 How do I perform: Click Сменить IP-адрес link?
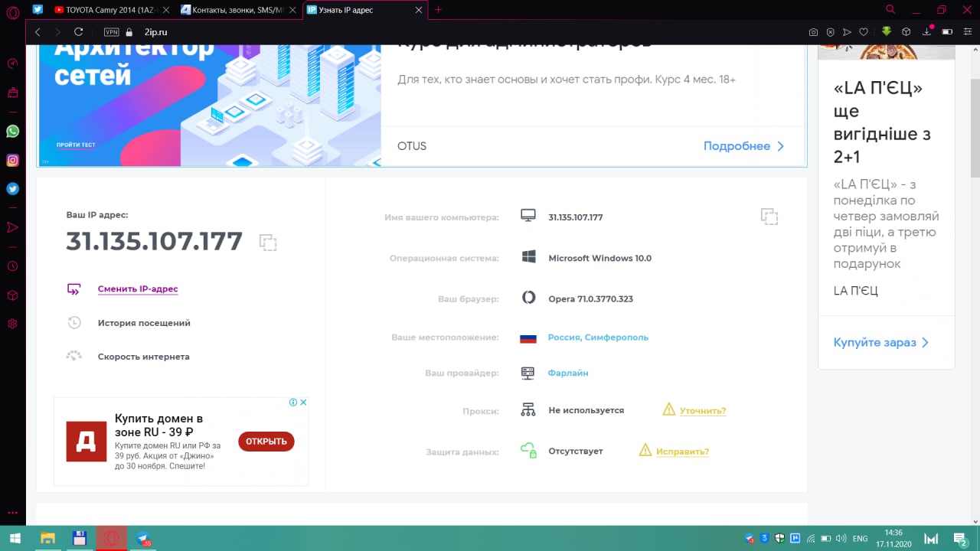point(138,289)
